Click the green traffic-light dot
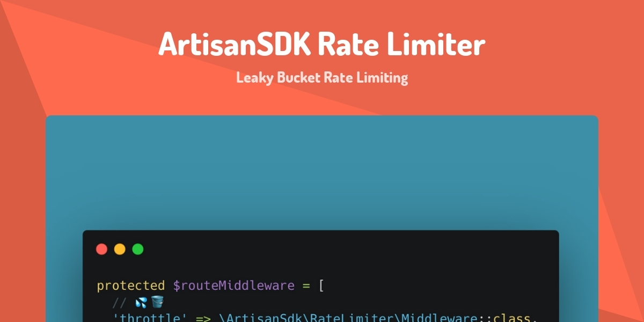644x322 pixels. point(138,248)
